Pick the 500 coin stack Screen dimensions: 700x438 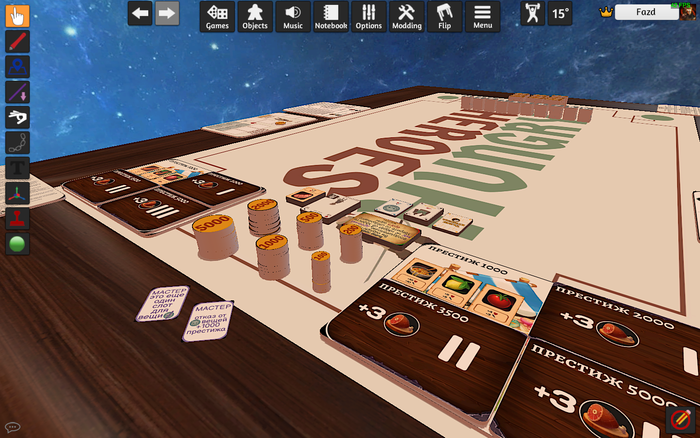(x=309, y=231)
